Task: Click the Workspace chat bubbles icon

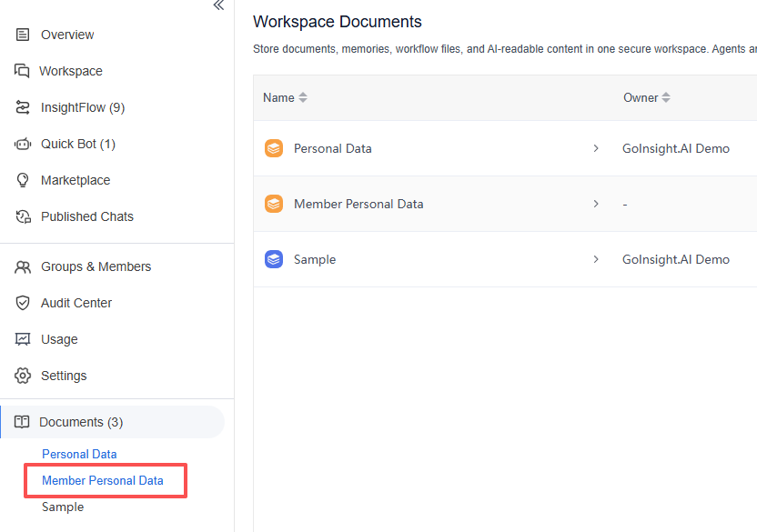Action: [22, 71]
